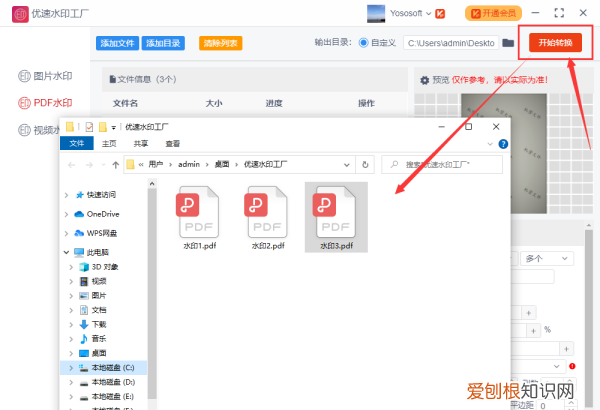Image resolution: width=600 pixels, height=410 pixels.
Task: Open the 多个 dropdown in settings panel
Action: pos(546,258)
